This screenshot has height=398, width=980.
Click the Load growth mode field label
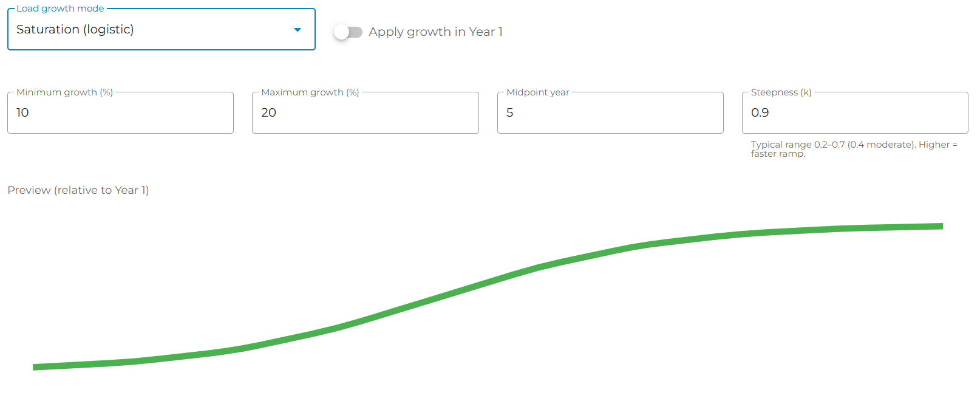(60, 9)
